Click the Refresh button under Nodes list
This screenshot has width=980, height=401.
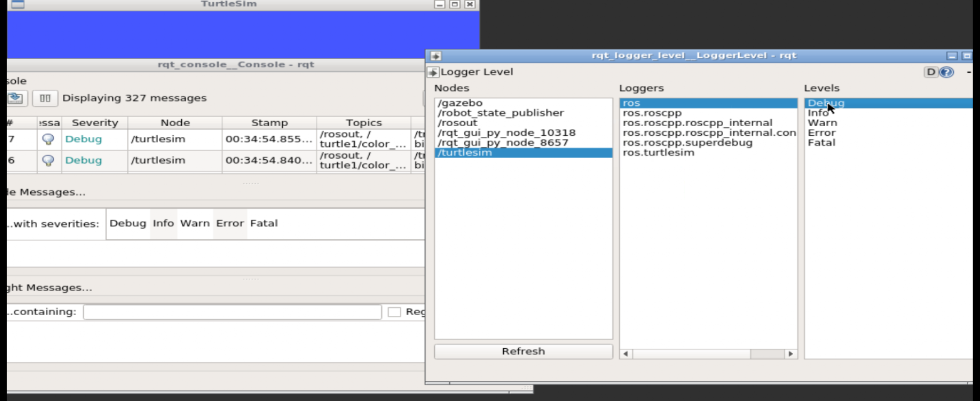(x=523, y=352)
